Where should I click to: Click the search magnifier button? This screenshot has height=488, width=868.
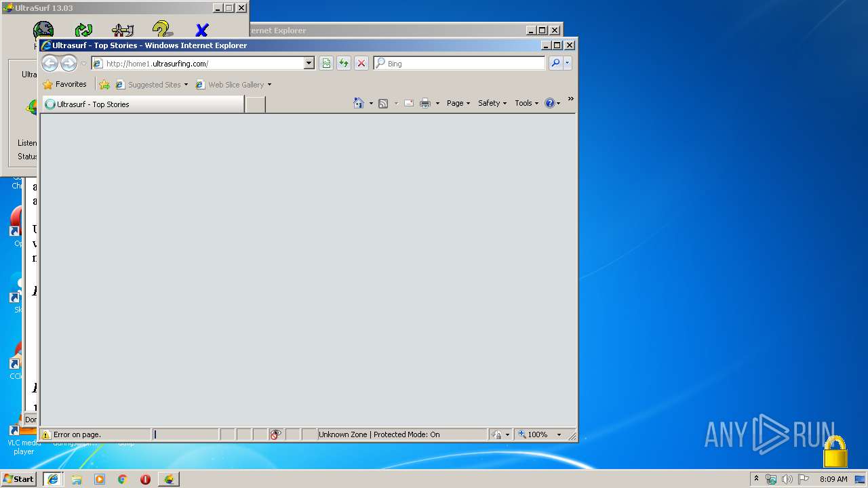point(555,63)
